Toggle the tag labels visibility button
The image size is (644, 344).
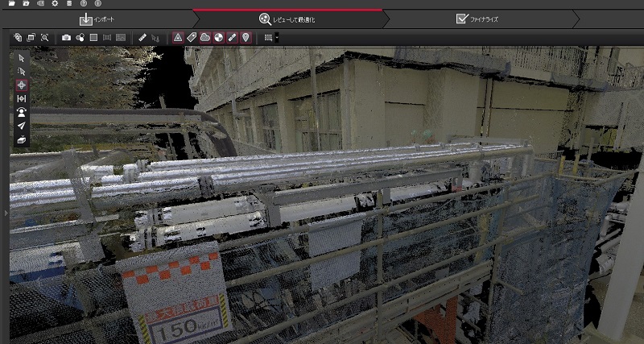pos(192,38)
